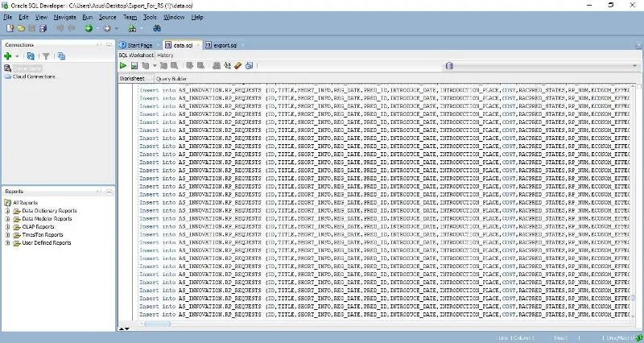Click the Run Script icon in worksheet toolbar
The image size is (644, 343).
134,66
